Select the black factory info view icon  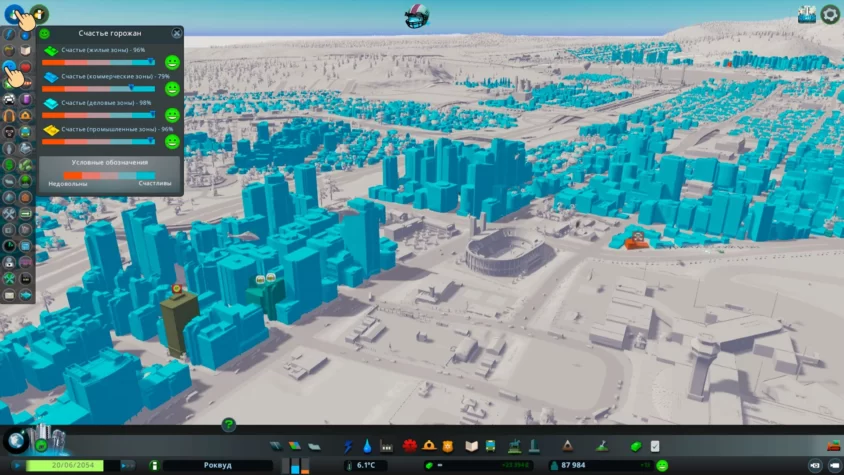coord(25,279)
